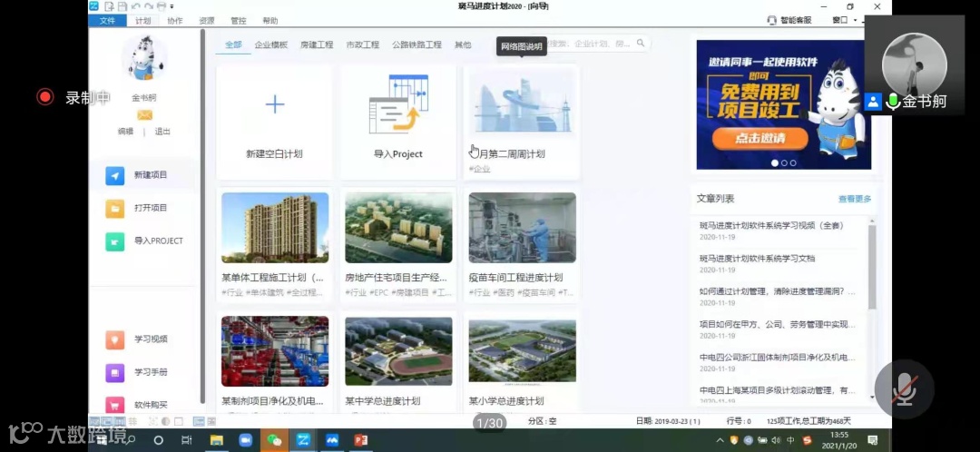This screenshot has height=452, width=980.
Task: Click the article list scroll-down arrow
Action: tap(873, 397)
